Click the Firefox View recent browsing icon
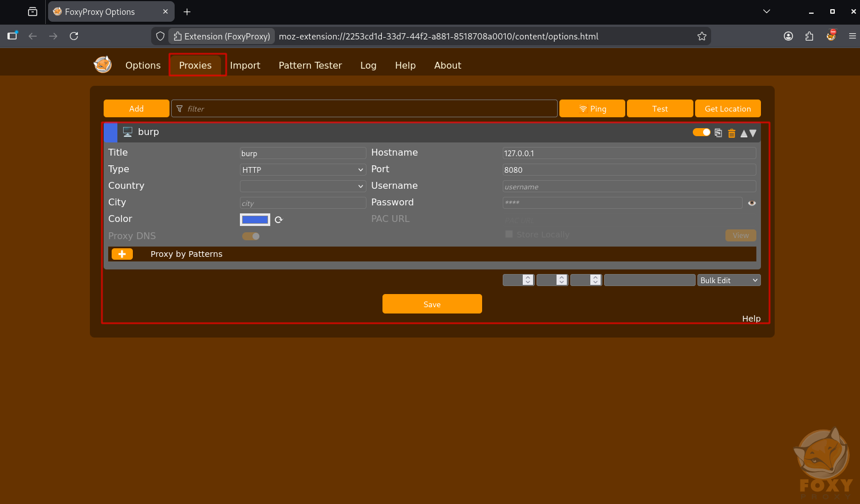Screen dimensions: 860x504 [x=33, y=11]
